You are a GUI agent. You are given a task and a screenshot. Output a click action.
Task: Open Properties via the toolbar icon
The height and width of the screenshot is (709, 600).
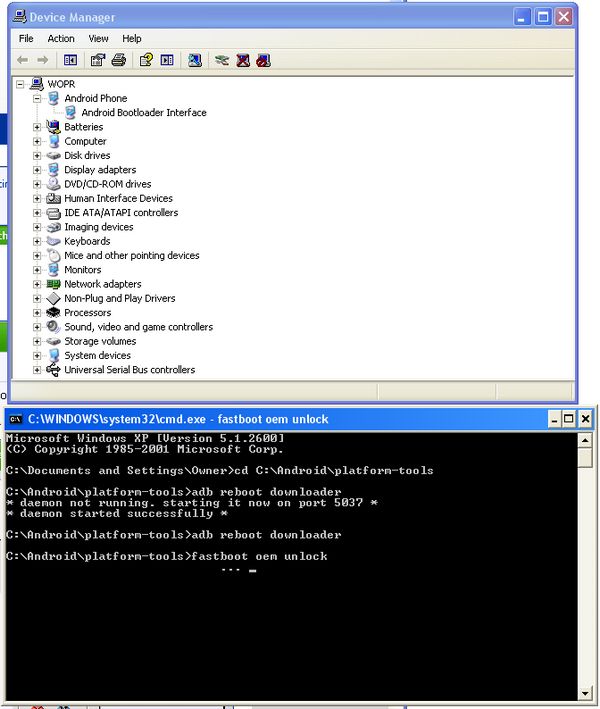point(98,60)
